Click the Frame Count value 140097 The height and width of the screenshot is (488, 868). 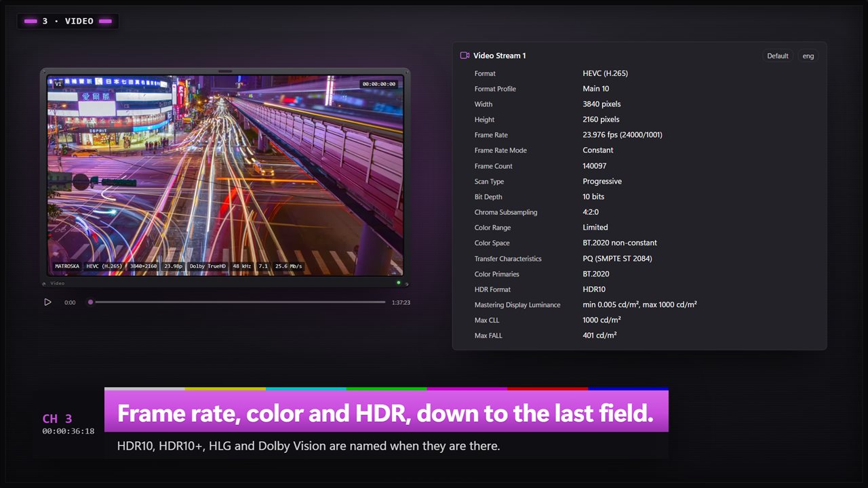(x=595, y=166)
